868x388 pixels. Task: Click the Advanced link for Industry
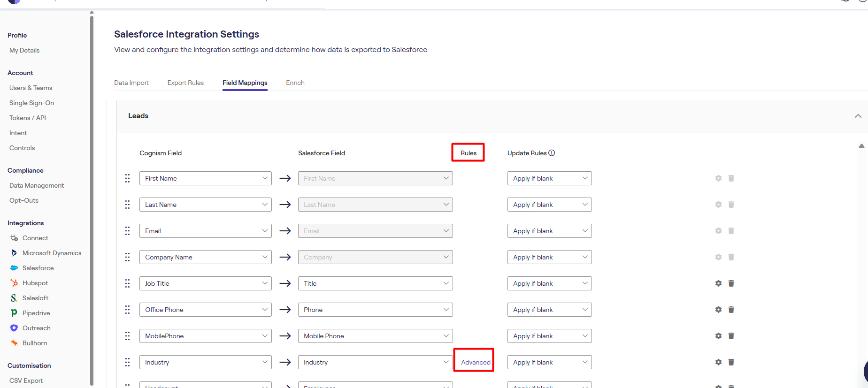tap(476, 362)
